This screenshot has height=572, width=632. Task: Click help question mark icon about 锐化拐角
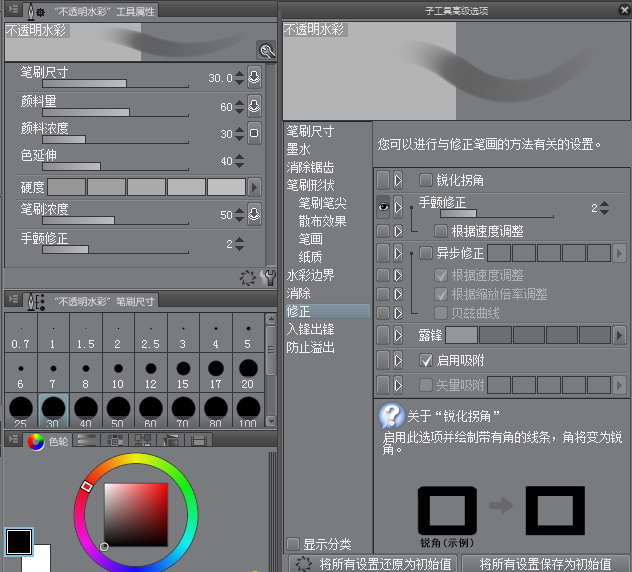(x=391, y=416)
